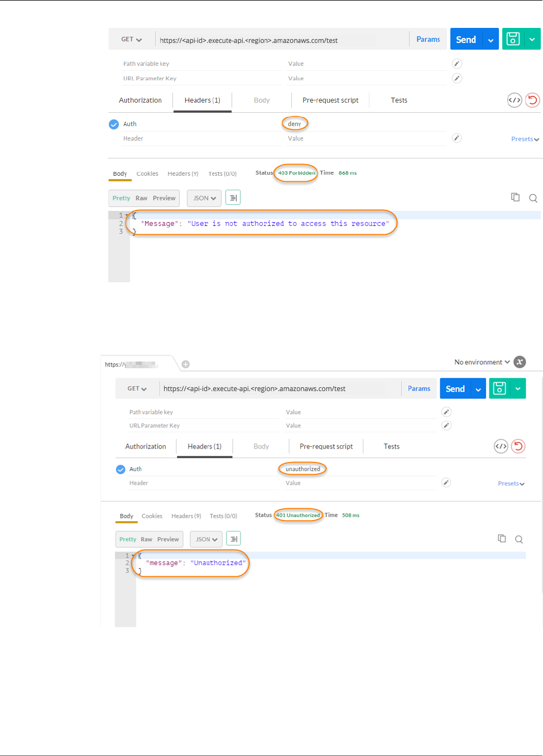This screenshot has height=756, width=543.
Task: Open the No environment dropdown
Action: pyautogui.click(x=482, y=362)
